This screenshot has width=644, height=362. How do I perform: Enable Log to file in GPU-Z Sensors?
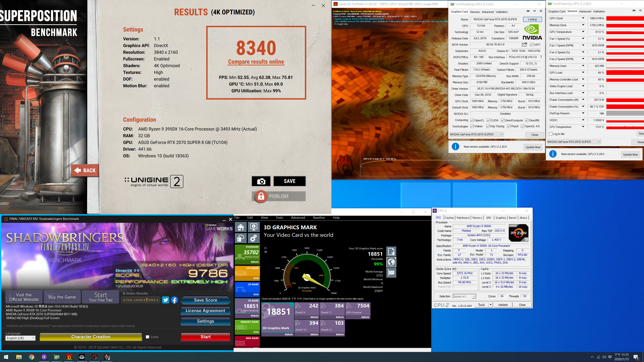pos(550,134)
